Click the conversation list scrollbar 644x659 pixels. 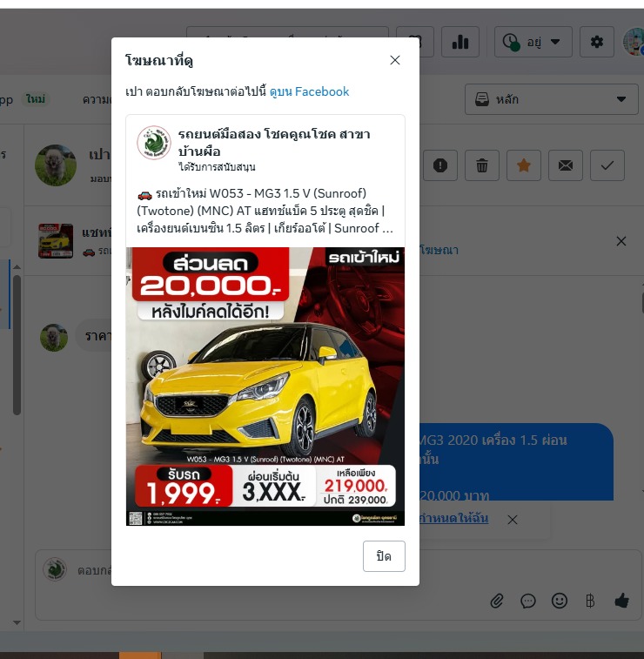point(17,345)
